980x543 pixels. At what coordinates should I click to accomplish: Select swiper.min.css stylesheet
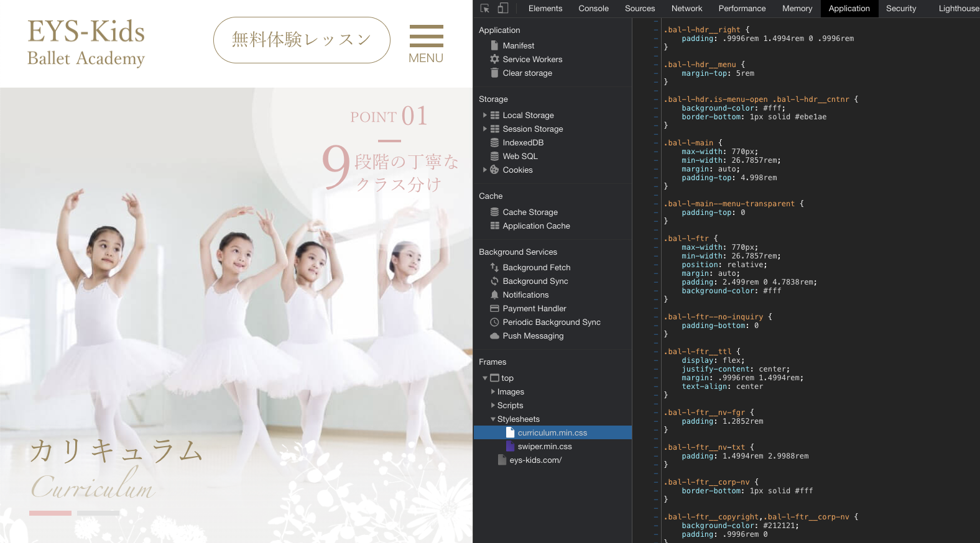[x=544, y=447]
